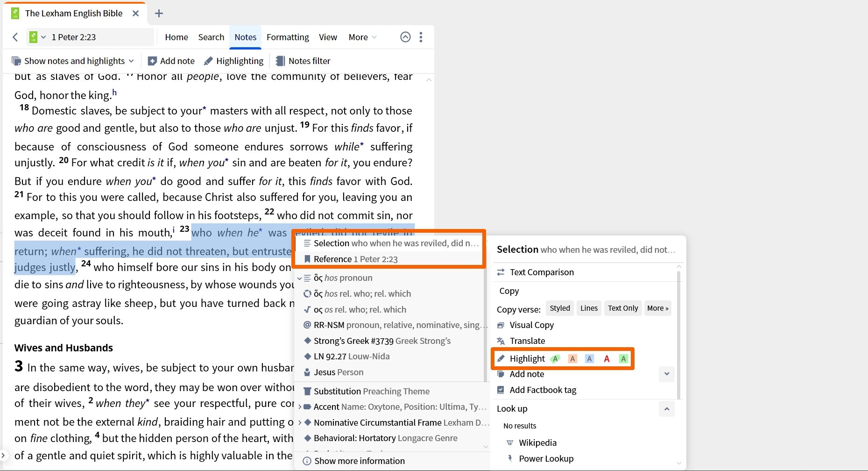
Task: Open Visual Copy
Action: click(526, 325)
